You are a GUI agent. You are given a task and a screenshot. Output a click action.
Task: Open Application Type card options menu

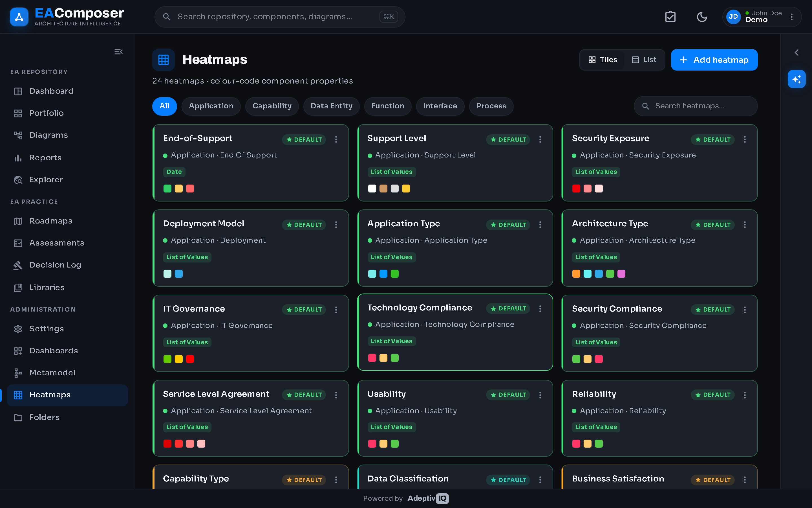click(x=540, y=225)
